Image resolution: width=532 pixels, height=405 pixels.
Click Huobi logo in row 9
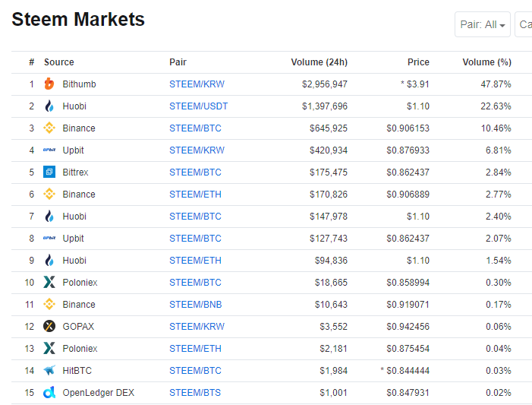(49, 261)
